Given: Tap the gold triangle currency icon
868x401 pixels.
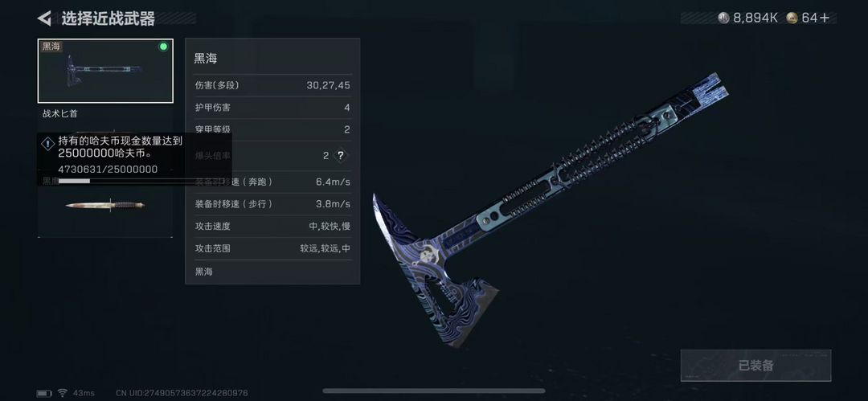Looking at the screenshot, I should pos(792,18).
